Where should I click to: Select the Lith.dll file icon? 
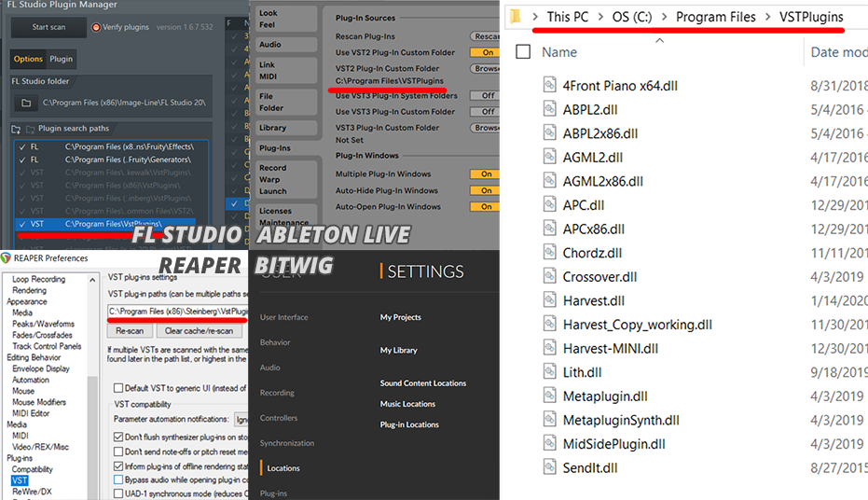549,371
